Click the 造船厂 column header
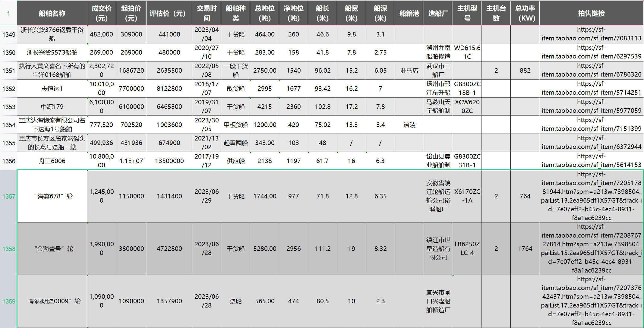 click(x=438, y=13)
